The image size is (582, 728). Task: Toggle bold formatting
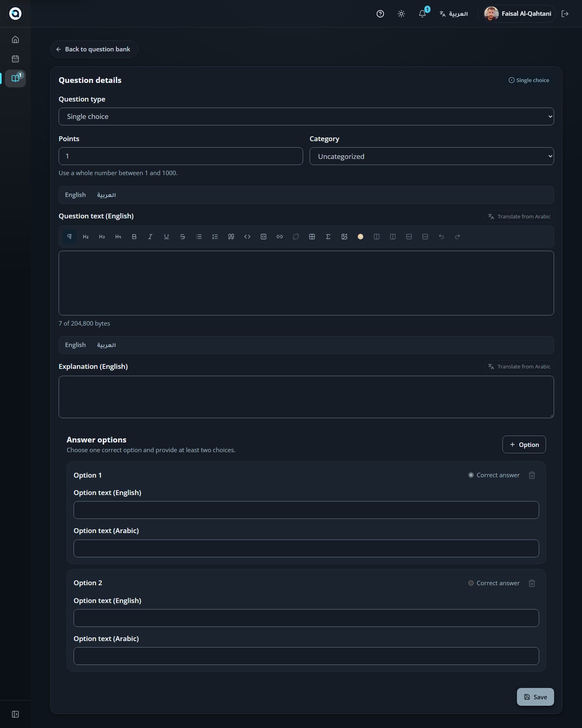[134, 237]
